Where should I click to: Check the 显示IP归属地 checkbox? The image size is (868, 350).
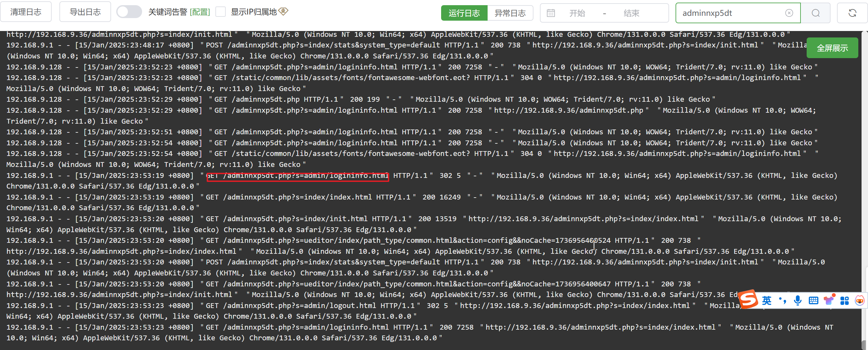pyautogui.click(x=220, y=12)
